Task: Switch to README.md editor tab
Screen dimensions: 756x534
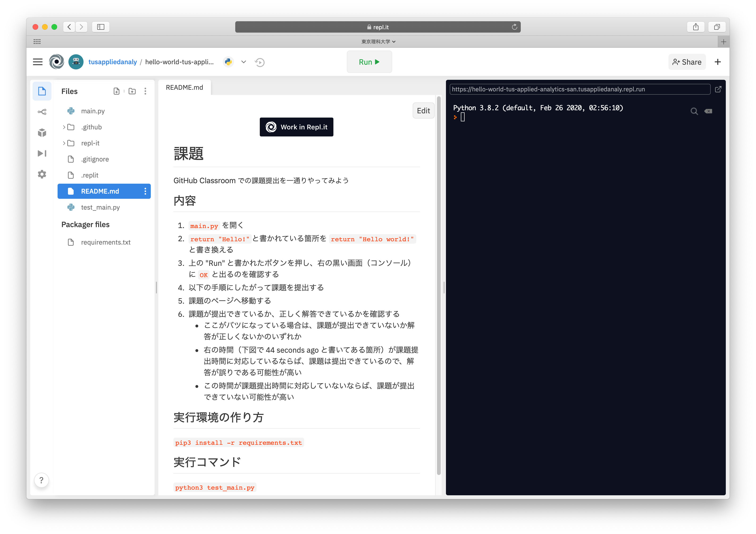Action: [184, 87]
